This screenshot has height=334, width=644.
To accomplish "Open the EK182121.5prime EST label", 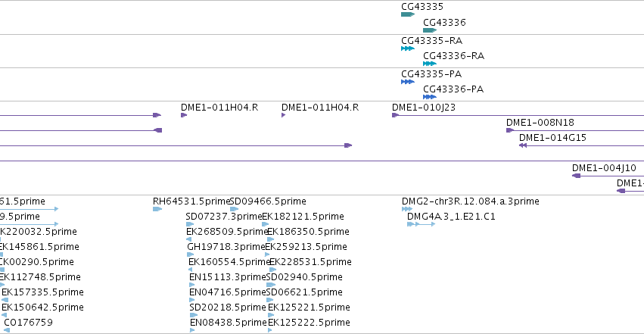I will [x=303, y=217].
